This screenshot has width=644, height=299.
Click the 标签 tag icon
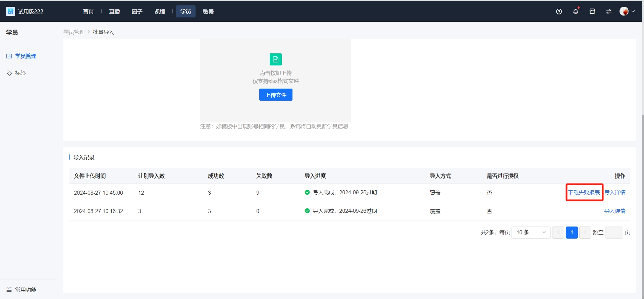(9, 73)
